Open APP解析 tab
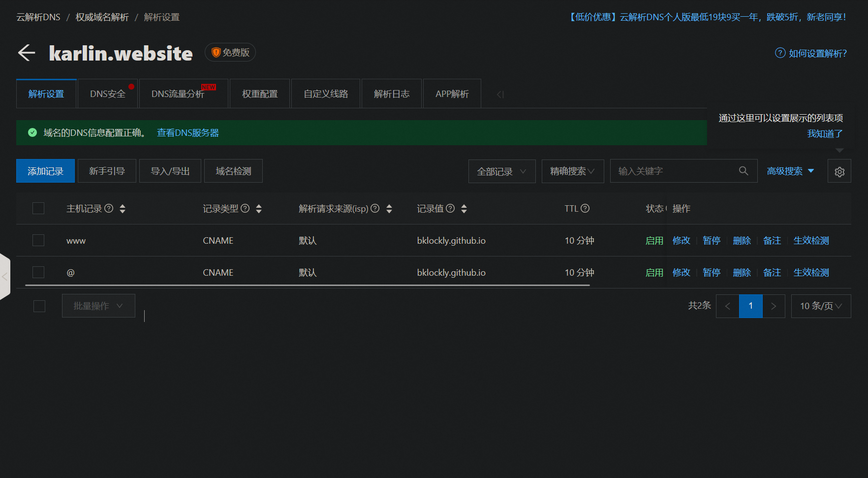Image resolution: width=868 pixels, height=478 pixels. pos(452,94)
